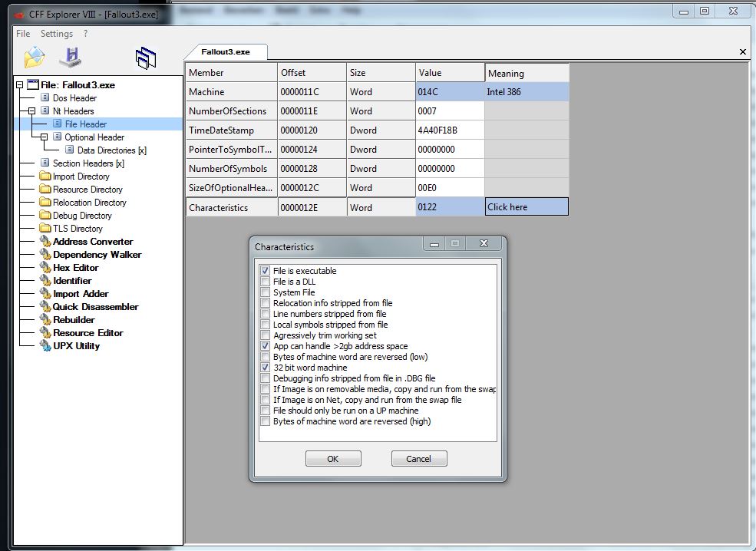
Task: Open the Quick Disassembler tool
Action: point(95,306)
